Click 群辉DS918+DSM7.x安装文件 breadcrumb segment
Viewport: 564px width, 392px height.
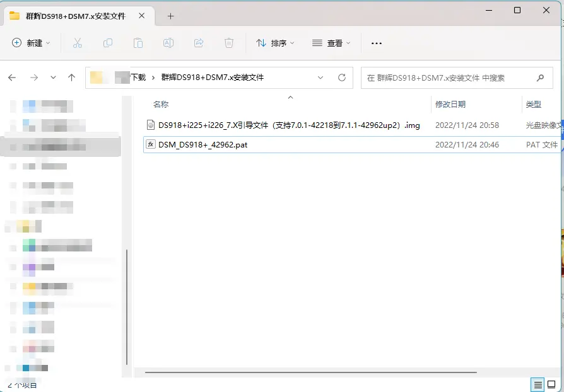(x=213, y=78)
